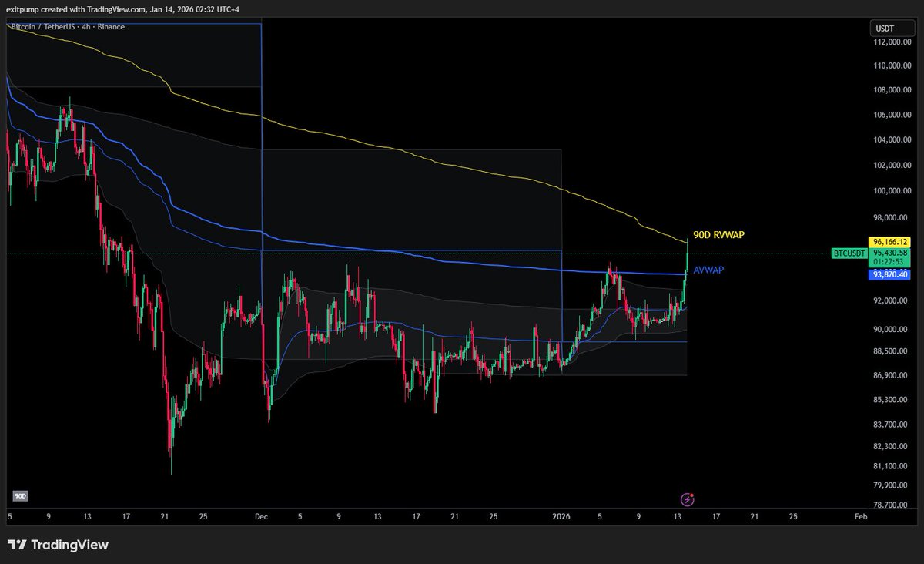
Task: Click the 112,000.00 price axis label
Action: (892, 43)
